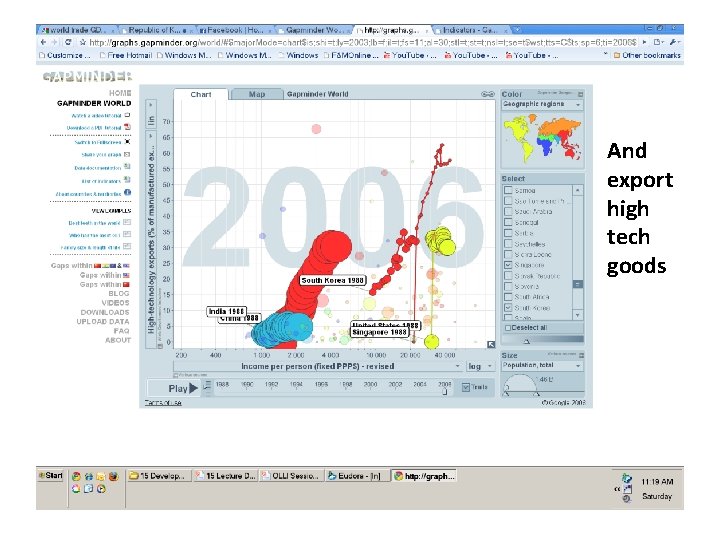This screenshot has height=540, width=720.
Task: Switch to the Republic of K... browser tab
Action: [156, 30]
